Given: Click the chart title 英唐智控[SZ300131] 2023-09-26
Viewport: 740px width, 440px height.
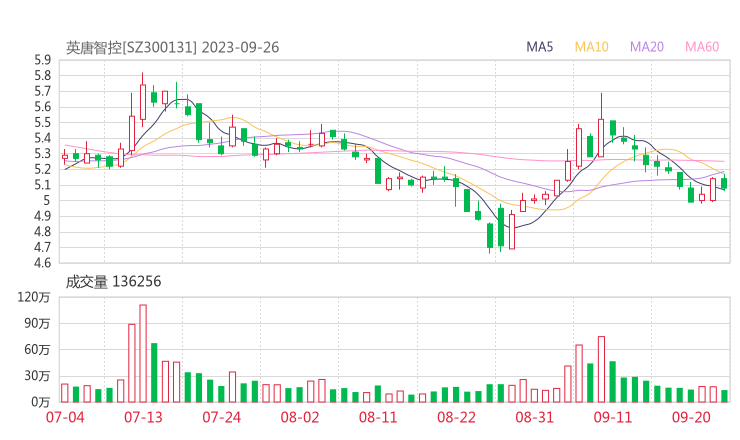Looking at the screenshot, I should click(x=172, y=47).
